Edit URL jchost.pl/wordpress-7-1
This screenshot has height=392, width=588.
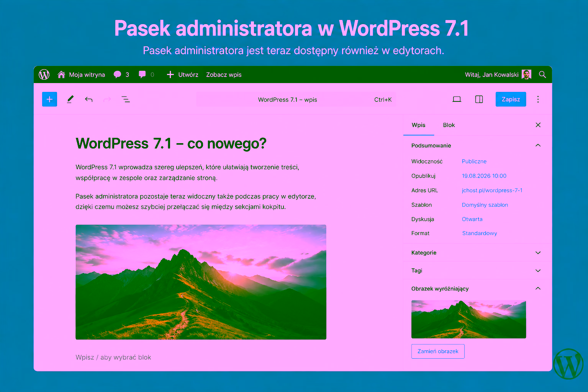[492, 191]
